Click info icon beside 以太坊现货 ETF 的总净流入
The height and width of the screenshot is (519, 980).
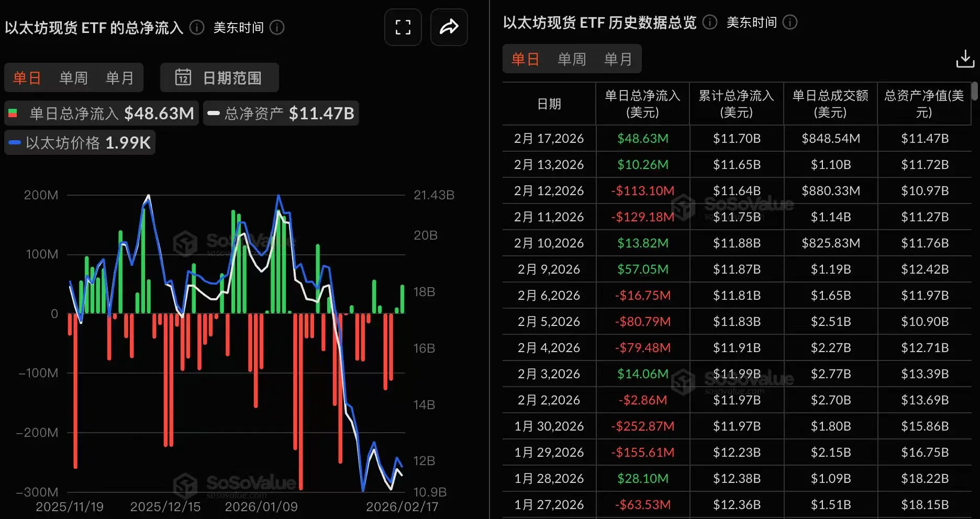(x=197, y=27)
